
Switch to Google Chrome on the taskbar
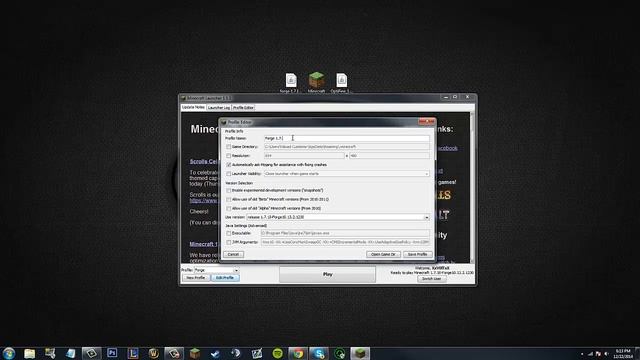tap(298, 353)
